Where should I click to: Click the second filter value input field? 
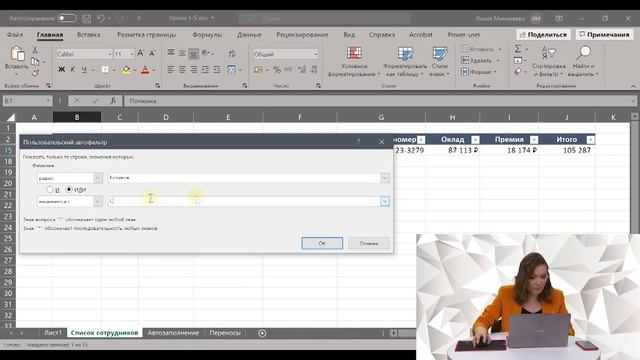(x=244, y=201)
